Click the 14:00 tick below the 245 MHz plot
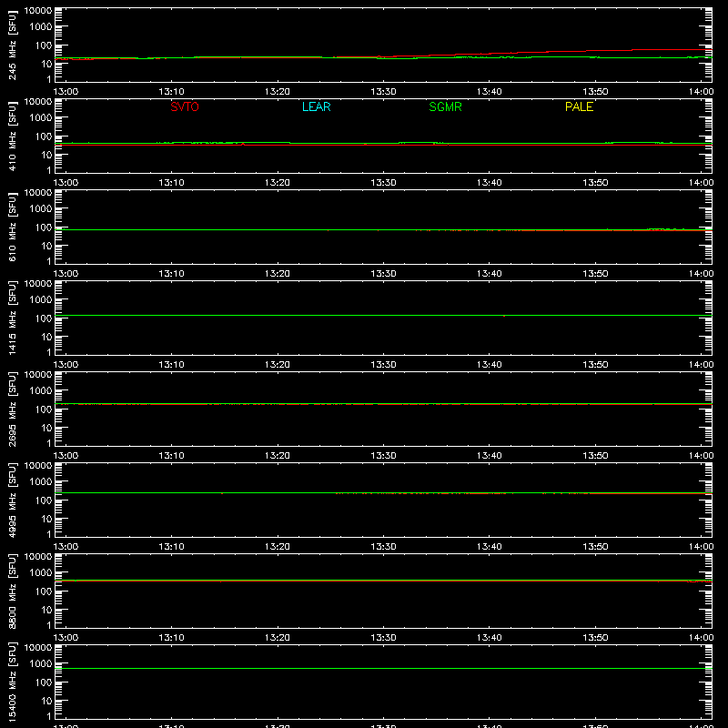The image size is (728, 728). tap(701, 92)
